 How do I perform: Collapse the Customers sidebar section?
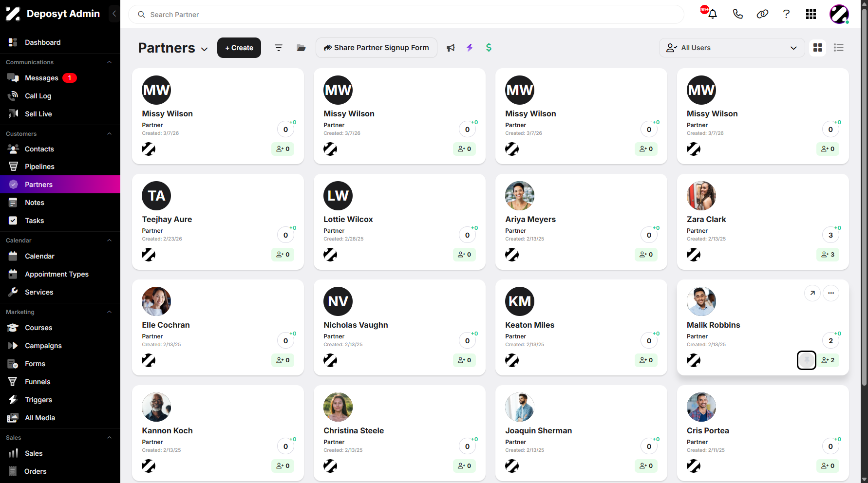[x=110, y=134]
